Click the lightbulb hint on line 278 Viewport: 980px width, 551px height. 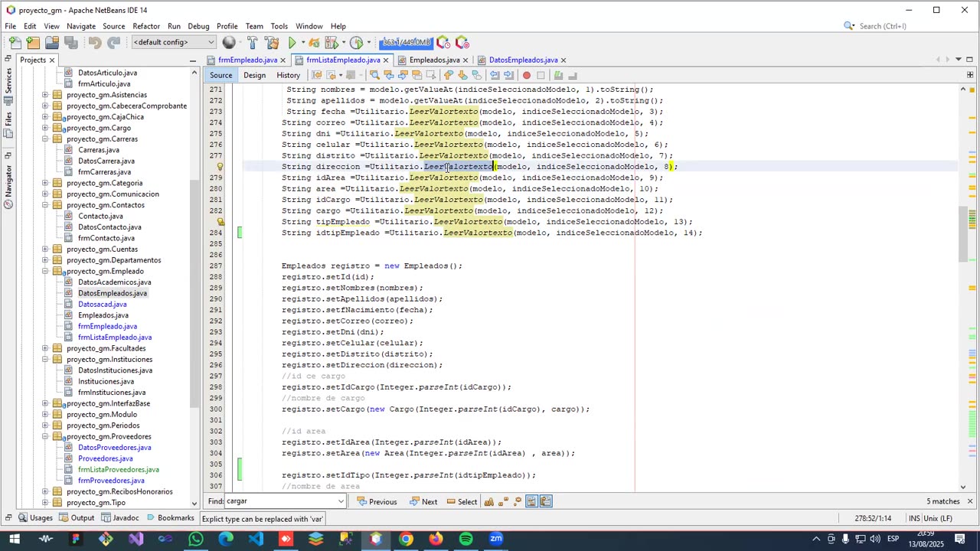[220, 167]
